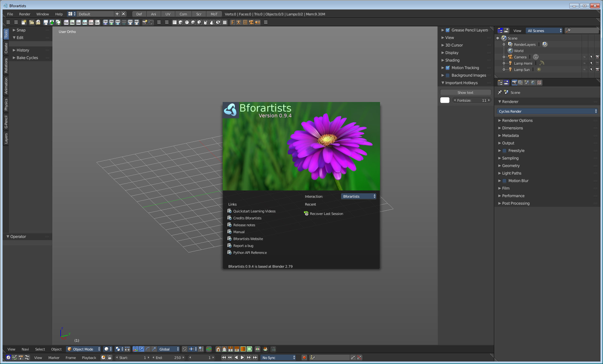This screenshot has width=603, height=364.
Task: Click the white hotkey text color swatch
Action: 445,100
